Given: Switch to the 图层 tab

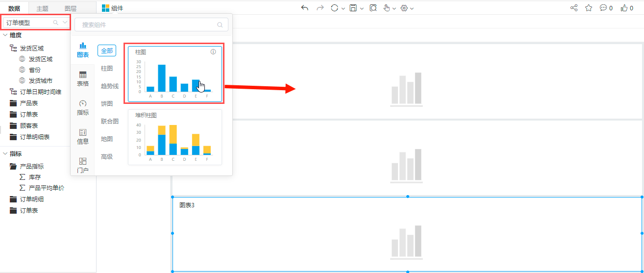Looking at the screenshot, I should [x=71, y=8].
